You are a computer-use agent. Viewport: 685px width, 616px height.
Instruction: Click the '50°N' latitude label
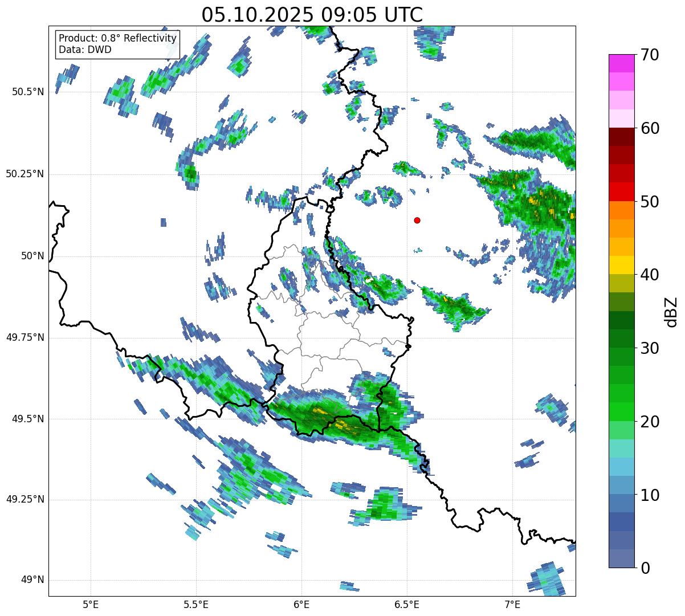point(32,256)
